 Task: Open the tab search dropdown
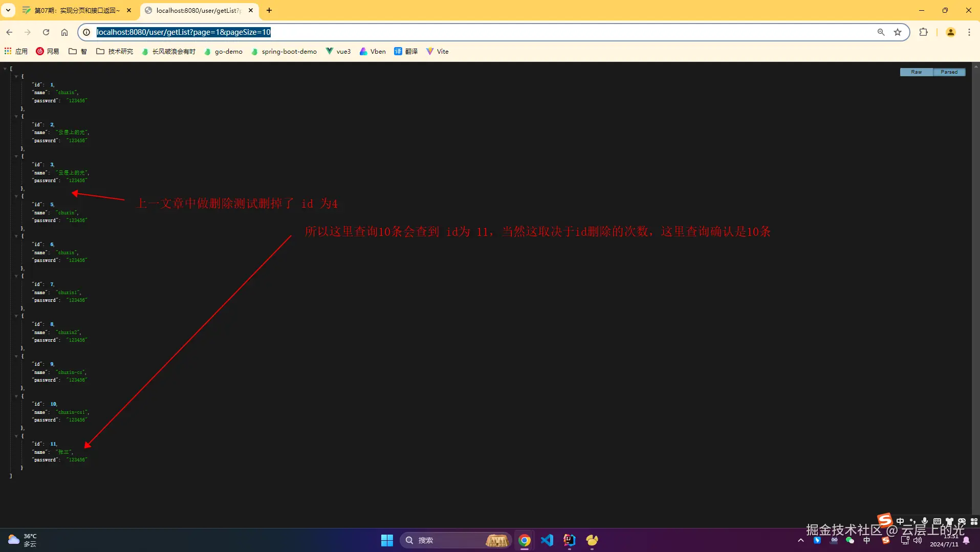click(x=8, y=10)
